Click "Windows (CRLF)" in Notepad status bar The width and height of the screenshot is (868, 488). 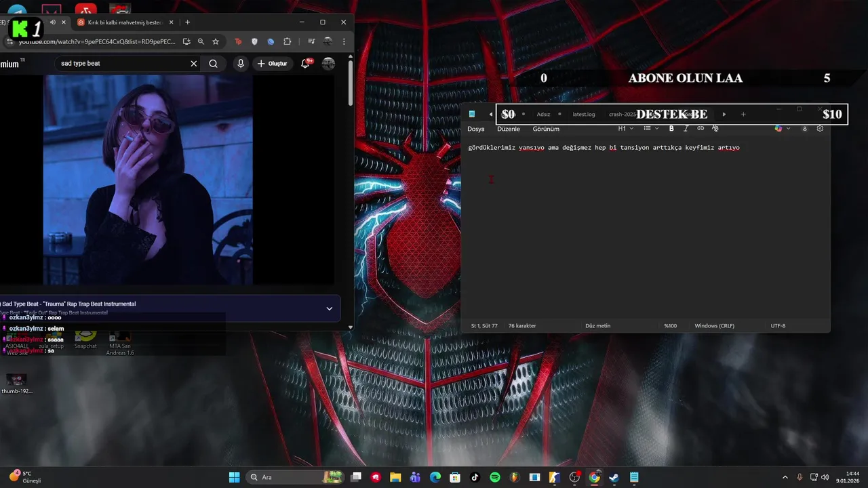pos(714,326)
